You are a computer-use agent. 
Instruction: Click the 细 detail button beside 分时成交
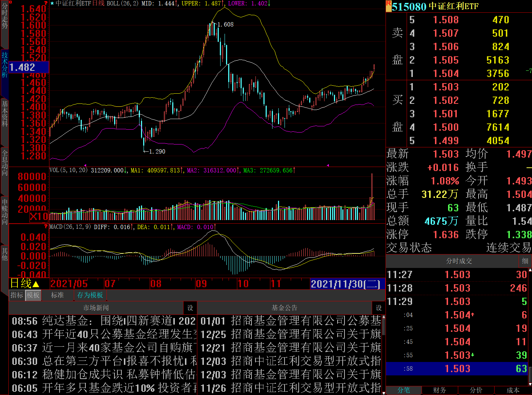click(x=525, y=261)
